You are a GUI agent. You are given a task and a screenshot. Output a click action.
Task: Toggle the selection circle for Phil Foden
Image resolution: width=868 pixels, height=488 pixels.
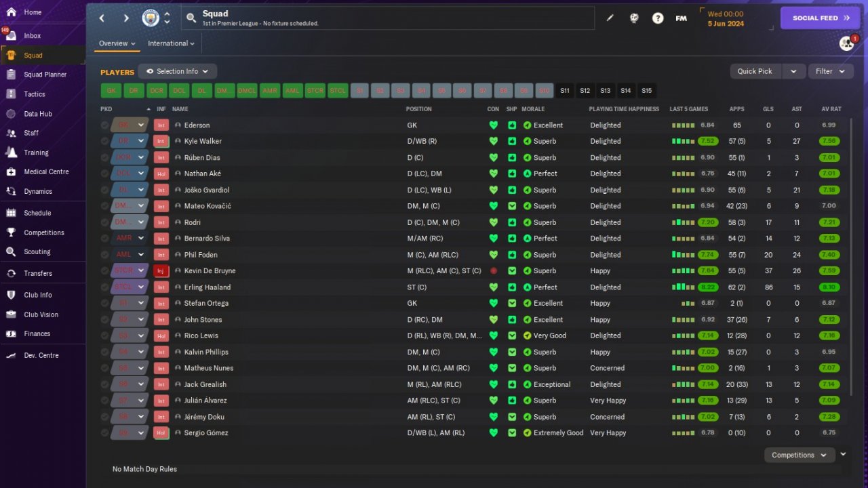(104, 255)
